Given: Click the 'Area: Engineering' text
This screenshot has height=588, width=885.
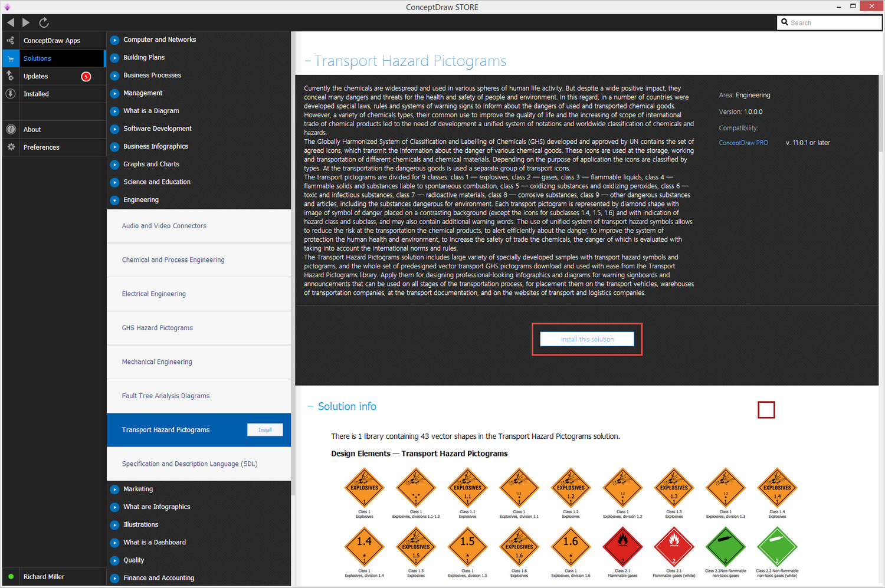Looking at the screenshot, I should [745, 95].
